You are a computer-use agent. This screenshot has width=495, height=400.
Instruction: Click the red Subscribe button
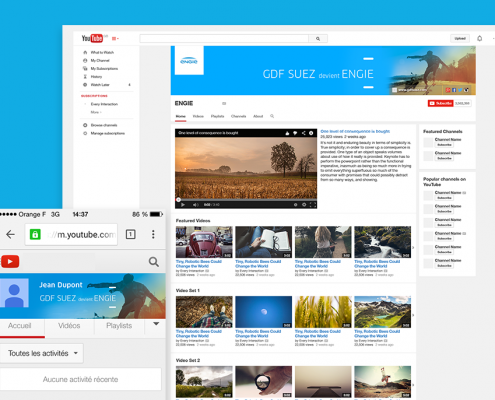(x=440, y=103)
